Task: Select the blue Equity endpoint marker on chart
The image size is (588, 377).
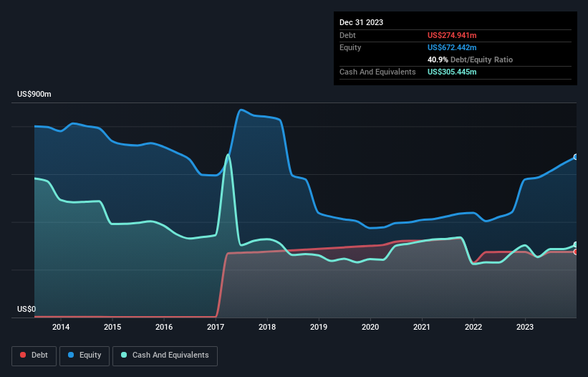Action: click(x=576, y=157)
